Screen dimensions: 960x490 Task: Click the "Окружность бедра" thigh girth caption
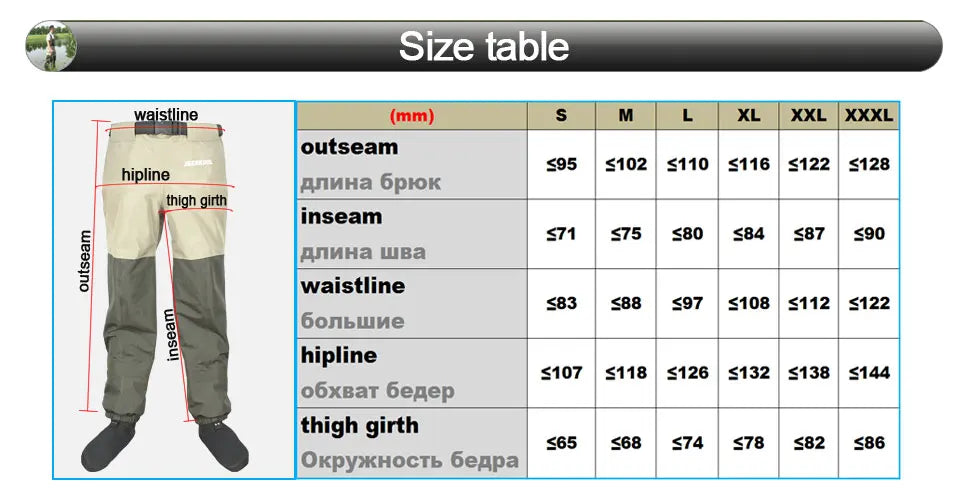(x=410, y=461)
